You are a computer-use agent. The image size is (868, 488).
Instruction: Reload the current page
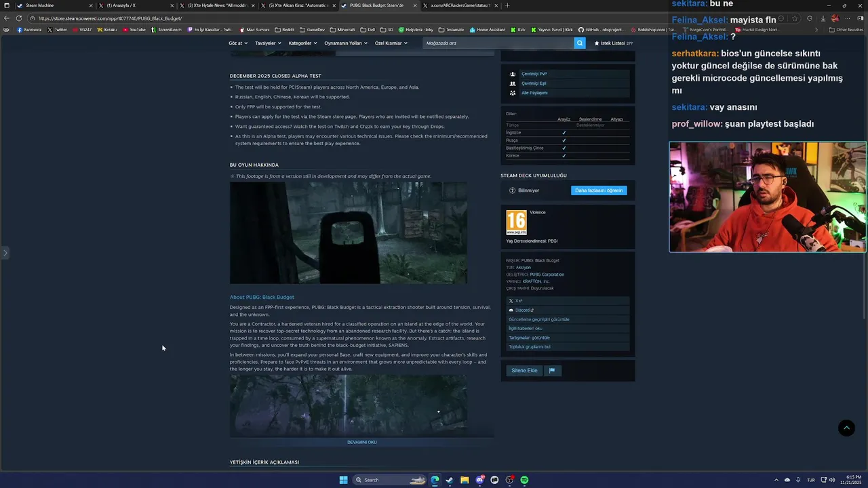click(19, 18)
